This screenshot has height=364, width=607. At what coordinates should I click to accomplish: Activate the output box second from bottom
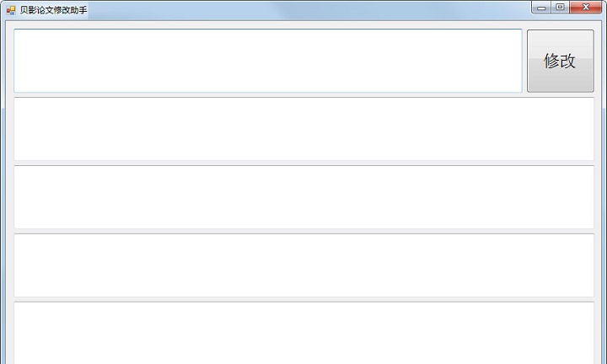coord(303,265)
